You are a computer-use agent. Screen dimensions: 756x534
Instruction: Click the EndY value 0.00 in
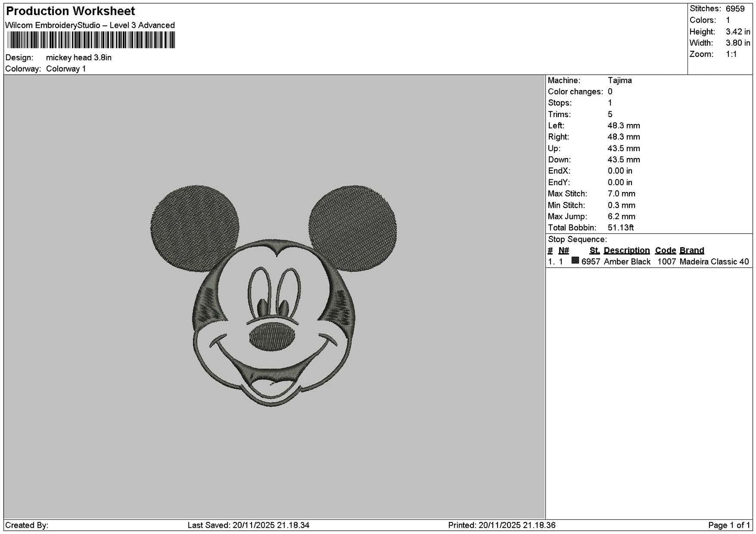click(620, 183)
